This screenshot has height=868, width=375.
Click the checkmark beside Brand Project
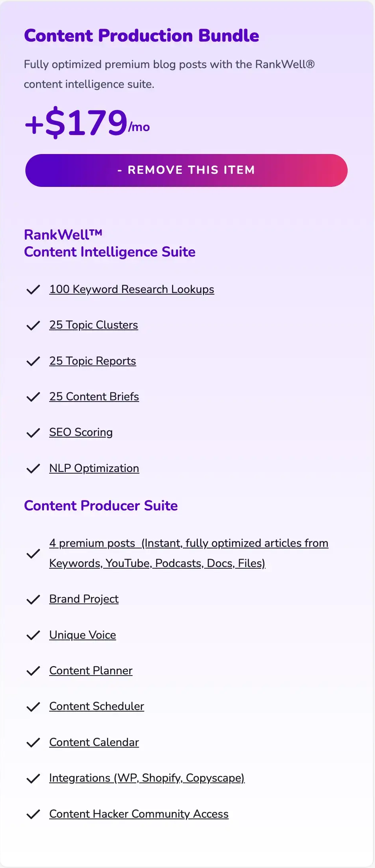33,600
